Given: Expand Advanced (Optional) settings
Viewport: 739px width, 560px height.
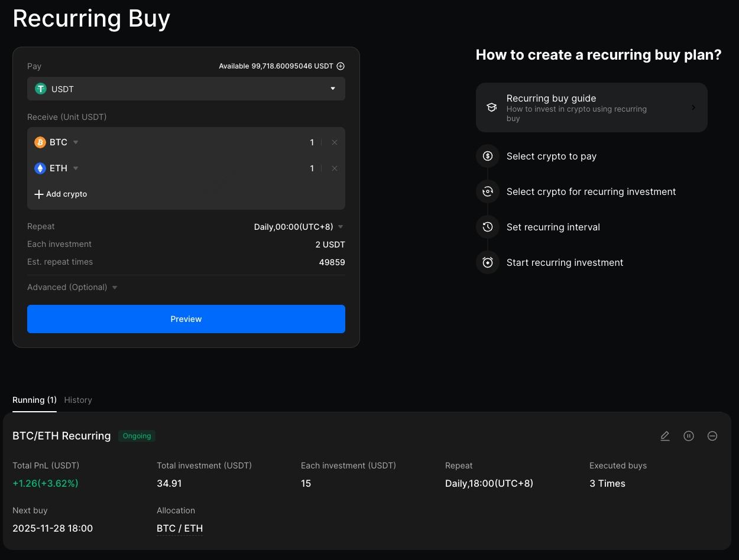Looking at the screenshot, I should (72, 288).
